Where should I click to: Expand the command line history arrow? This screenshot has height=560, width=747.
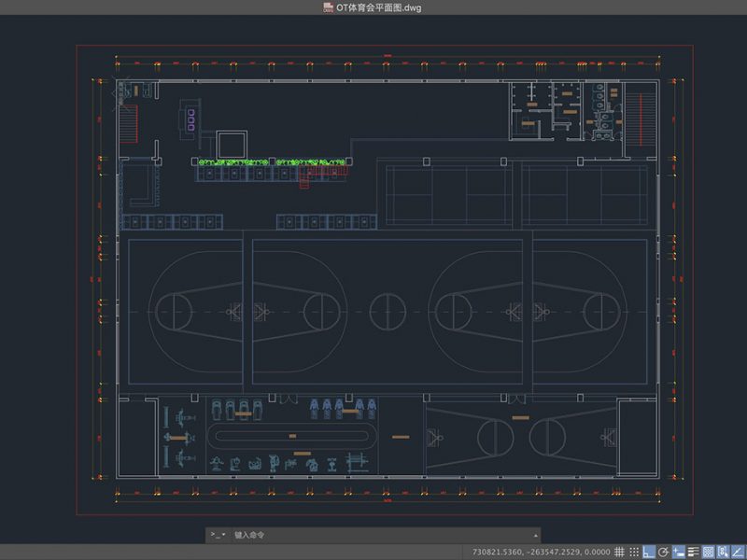[535, 535]
